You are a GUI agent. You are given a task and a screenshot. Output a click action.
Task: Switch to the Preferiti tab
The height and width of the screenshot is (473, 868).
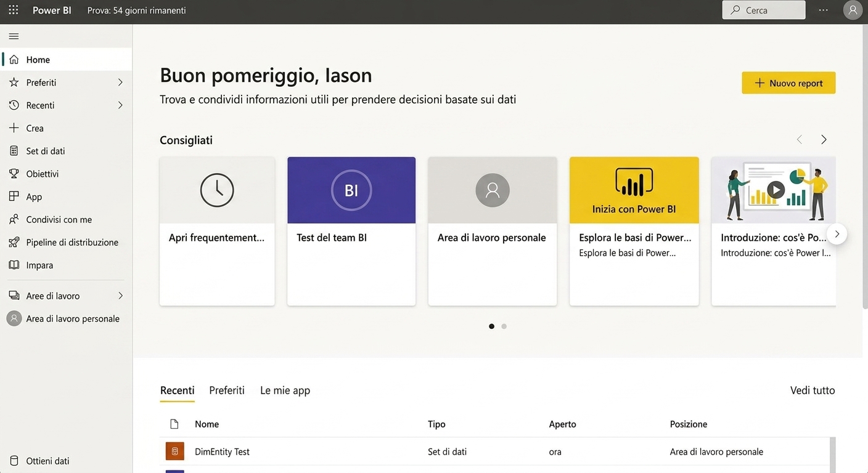(227, 390)
